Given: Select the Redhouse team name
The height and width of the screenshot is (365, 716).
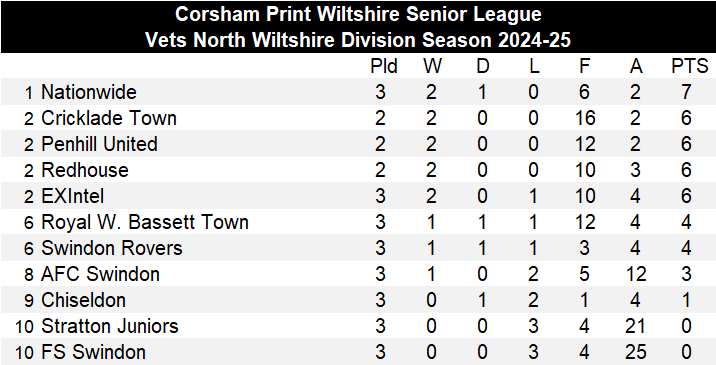Looking at the screenshot, I should pyautogui.click(x=85, y=170).
